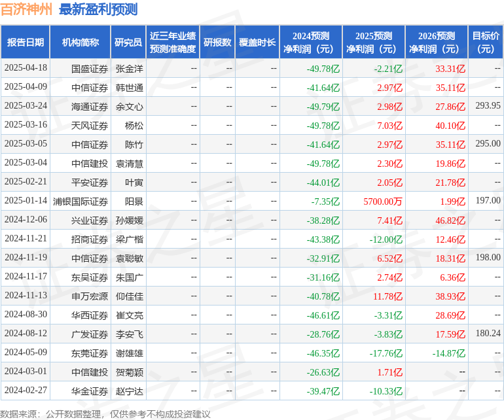Viewport: 504px width, 420px height.
Task: Click the 6.36亿 forecast value
Action: pos(452,277)
